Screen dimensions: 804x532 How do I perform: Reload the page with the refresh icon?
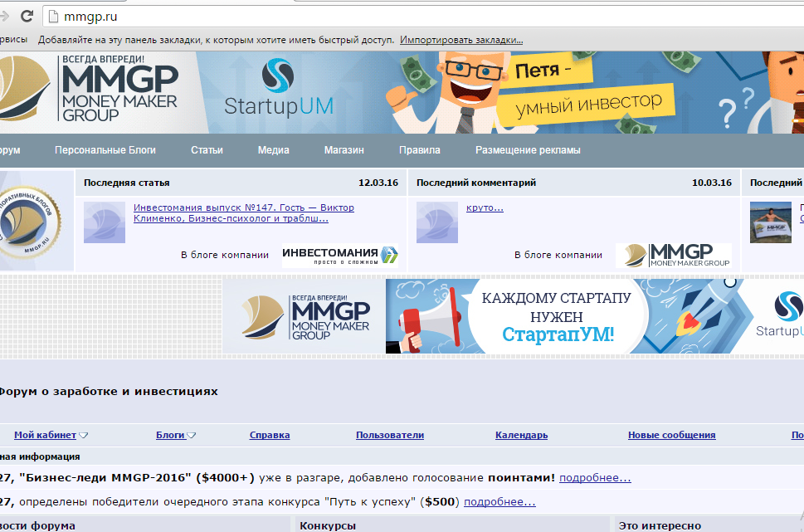coord(27,17)
